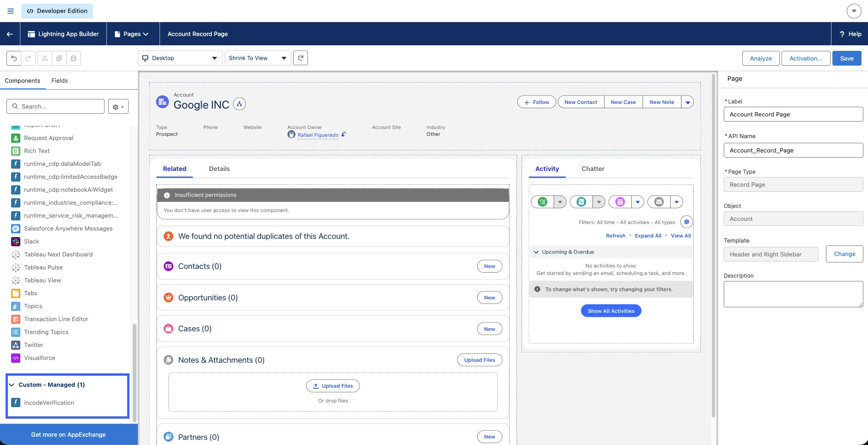Click the new event calendar icon
Screen dimensions: 868x445
[620, 202]
